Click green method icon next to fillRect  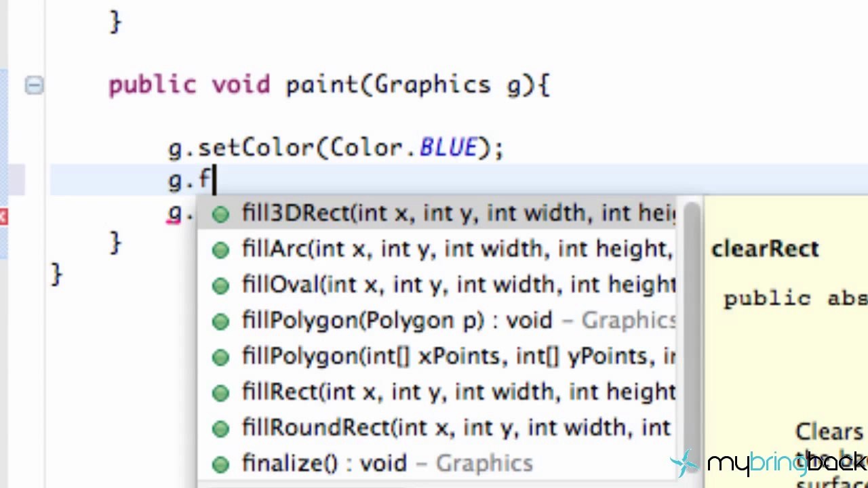(220, 393)
